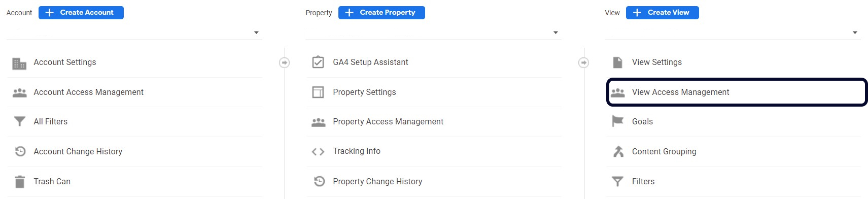Click the Account Change History clock icon

(20, 151)
